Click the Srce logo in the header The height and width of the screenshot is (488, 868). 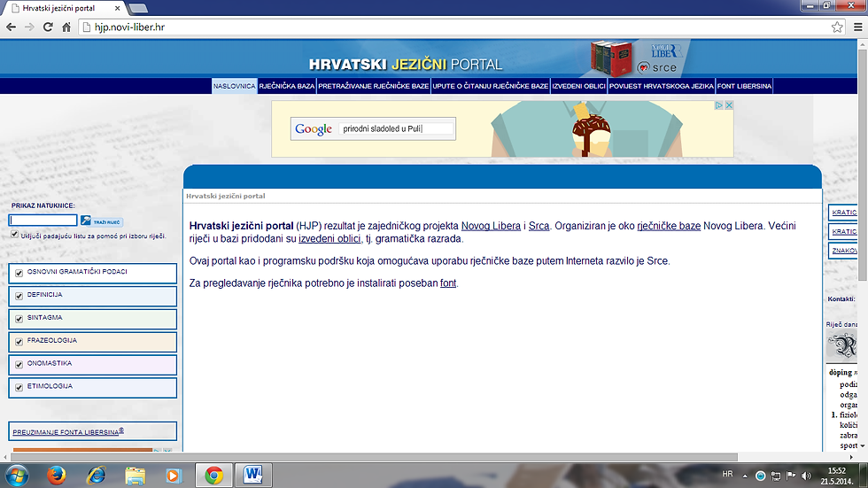coord(657,67)
